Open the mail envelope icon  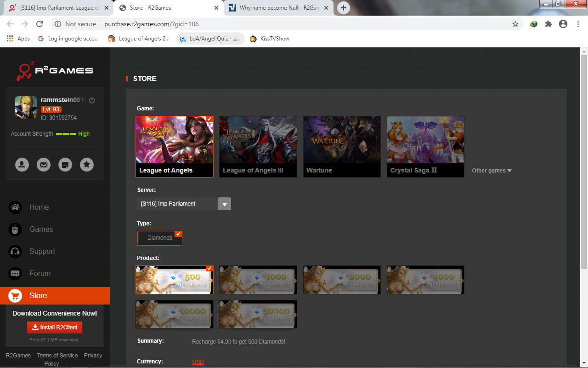click(x=44, y=165)
